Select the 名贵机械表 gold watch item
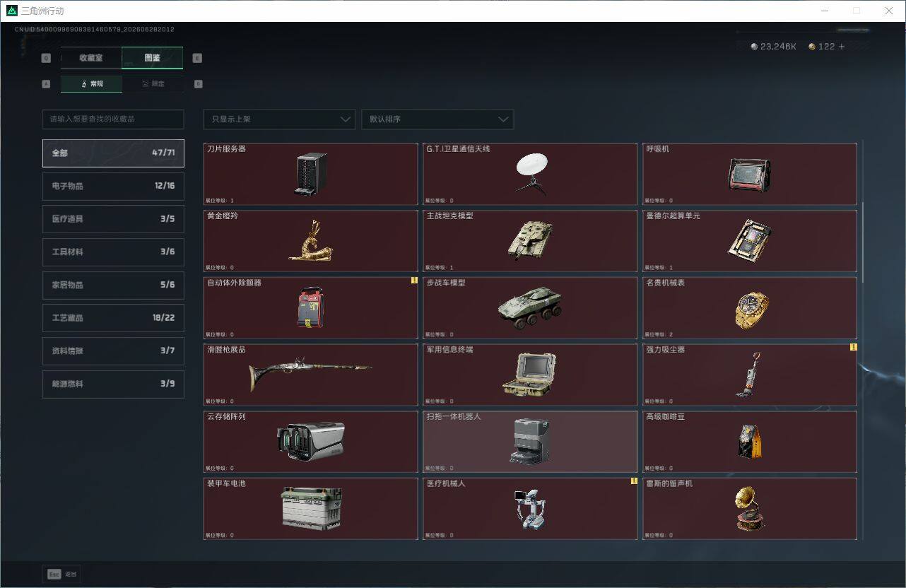This screenshot has width=906, height=588. click(750, 308)
